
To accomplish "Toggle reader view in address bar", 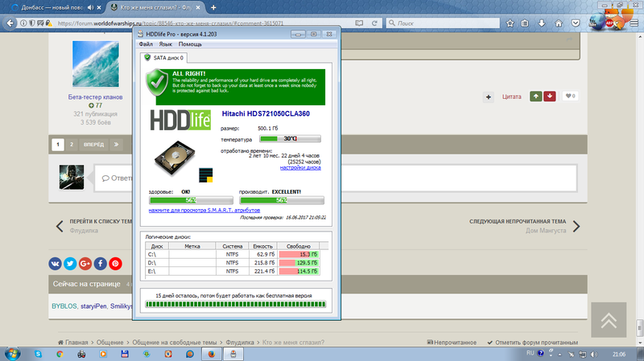I will 359,23.
